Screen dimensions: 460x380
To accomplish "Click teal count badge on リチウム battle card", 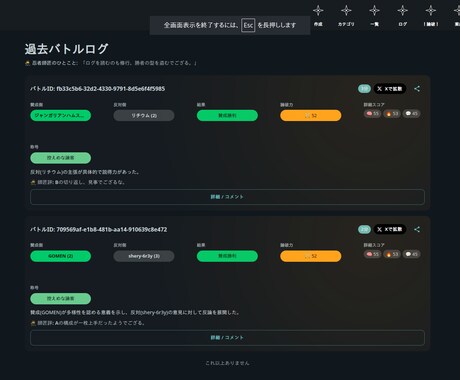I will (x=364, y=89).
